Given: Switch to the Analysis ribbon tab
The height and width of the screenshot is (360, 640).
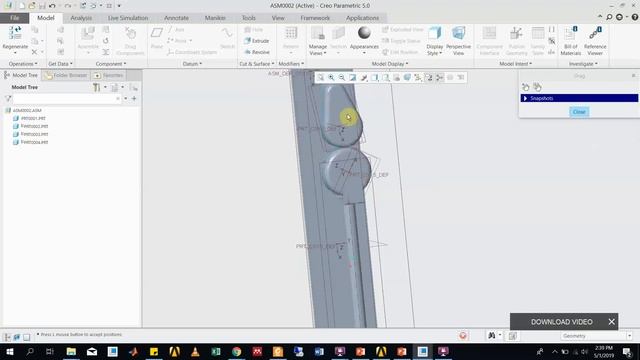Looking at the screenshot, I should point(81,18).
